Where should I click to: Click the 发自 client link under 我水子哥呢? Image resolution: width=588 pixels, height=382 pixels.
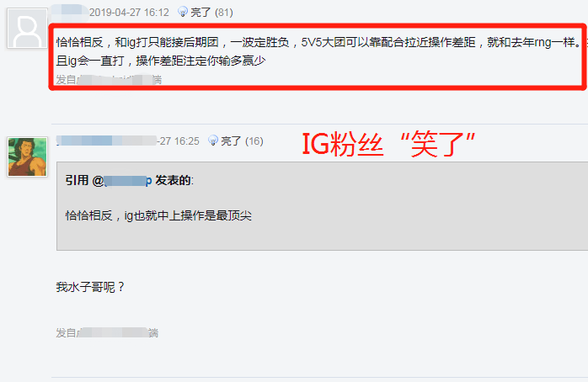(107, 332)
